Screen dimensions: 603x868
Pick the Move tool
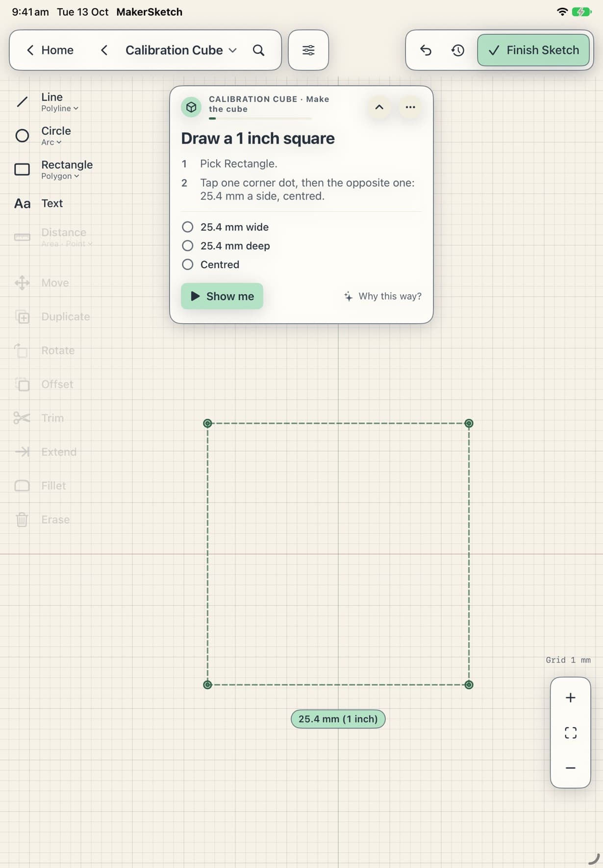42,282
